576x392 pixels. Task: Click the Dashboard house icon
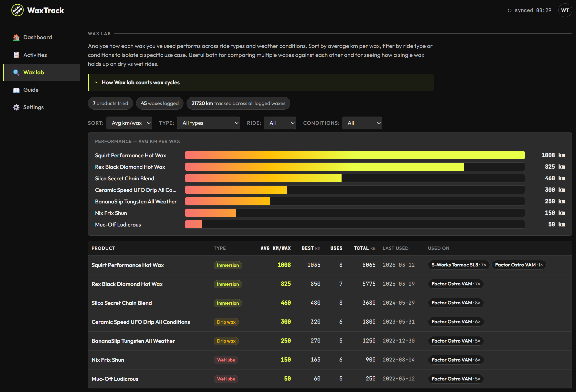point(16,37)
